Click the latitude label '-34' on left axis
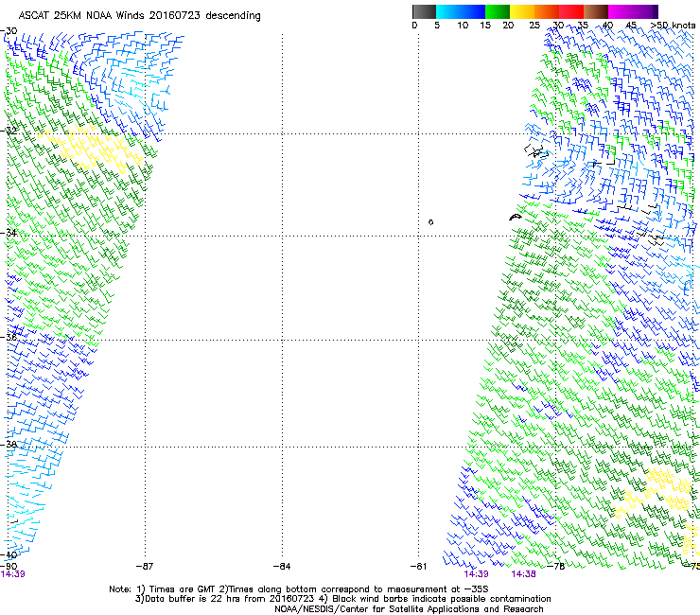 9,233
